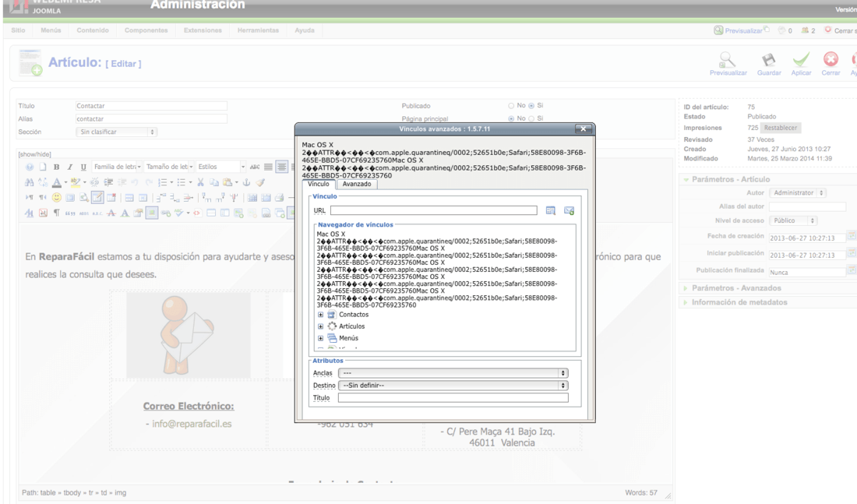
Task: Select the Vínculo tab in the dialog
Action: (319, 184)
